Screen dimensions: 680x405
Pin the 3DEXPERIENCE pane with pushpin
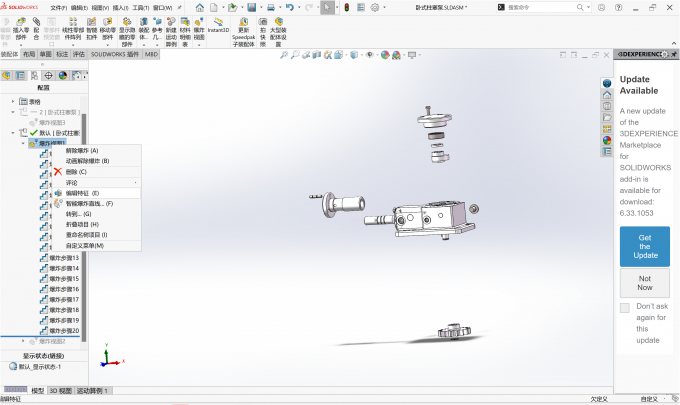tap(673, 55)
